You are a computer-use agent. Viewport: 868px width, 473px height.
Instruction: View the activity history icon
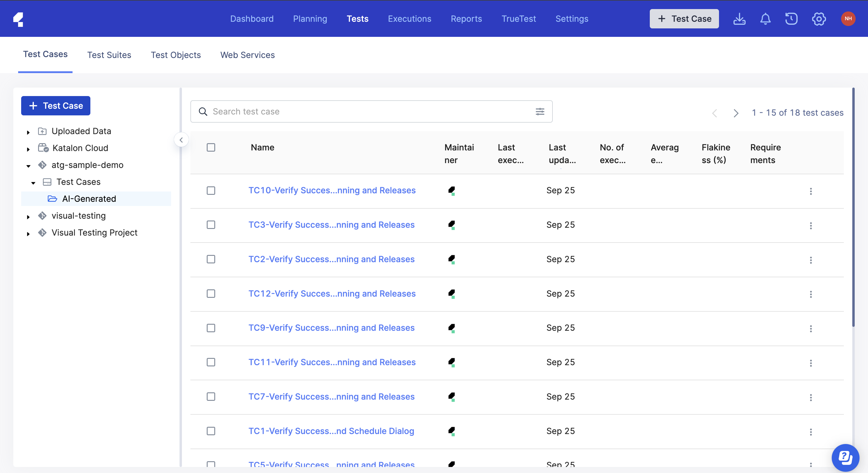pyautogui.click(x=791, y=19)
